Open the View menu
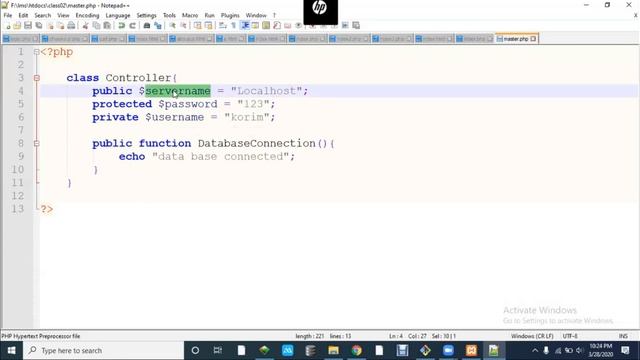 [x=63, y=16]
